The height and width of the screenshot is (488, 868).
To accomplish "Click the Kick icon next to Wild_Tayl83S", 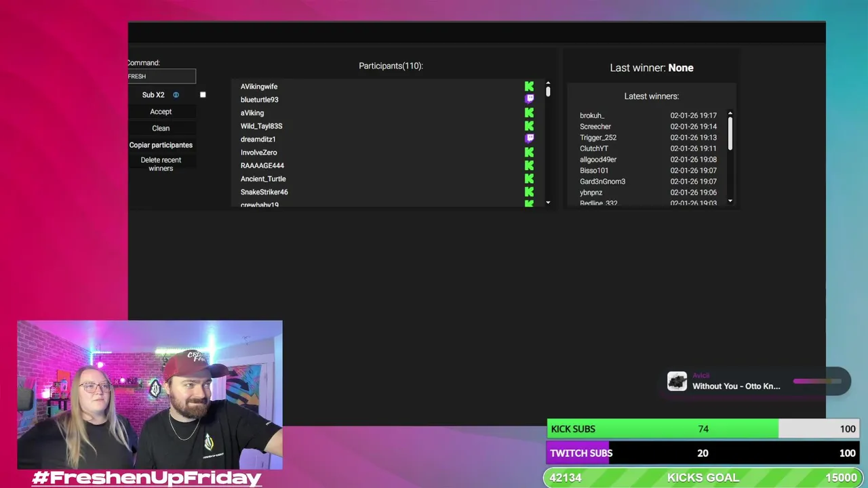I will coord(529,125).
